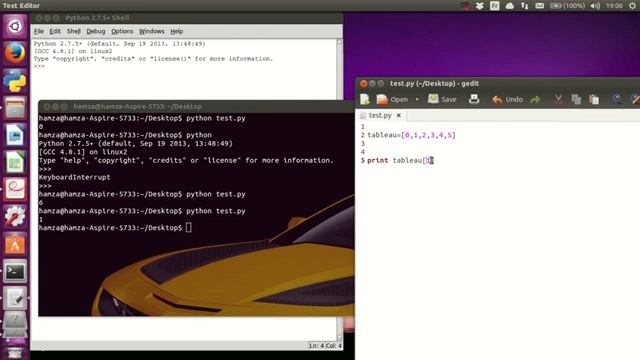Image resolution: width=640 pixels, height=360 pixels.
Task: Close the test.py tab with its x
Action: [399, 116]
